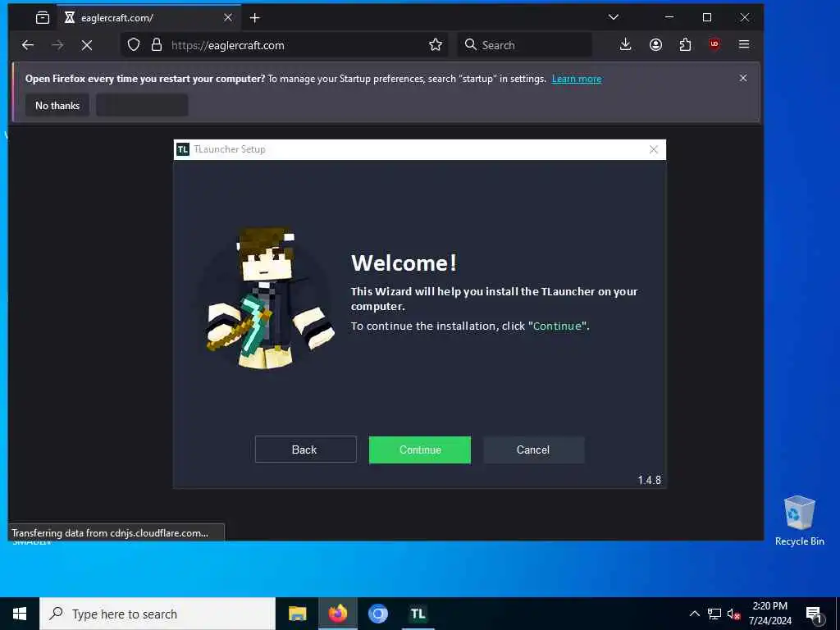View site security padlock info
Image resolution: width=840 pixels, height=630 pixels.
(157, 45)
